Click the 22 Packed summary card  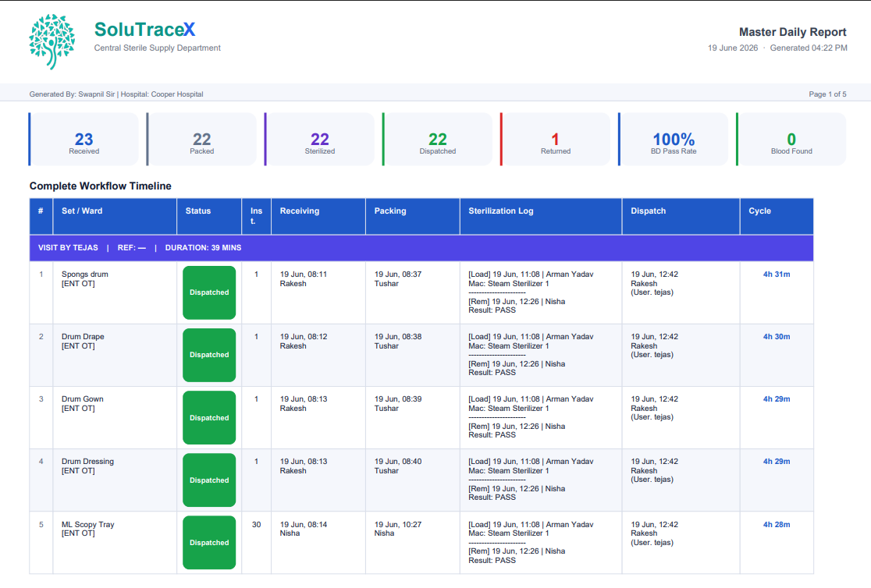(x=201, y=140)
